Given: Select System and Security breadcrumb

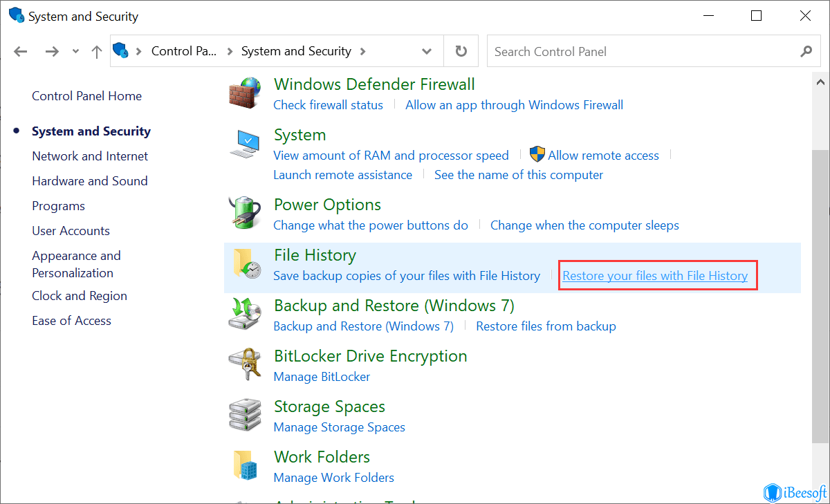Looking at the screenshot, I should 296,51.
